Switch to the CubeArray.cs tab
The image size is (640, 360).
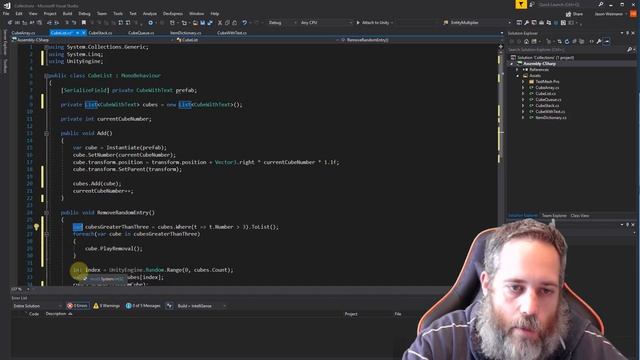click(23, 33)
